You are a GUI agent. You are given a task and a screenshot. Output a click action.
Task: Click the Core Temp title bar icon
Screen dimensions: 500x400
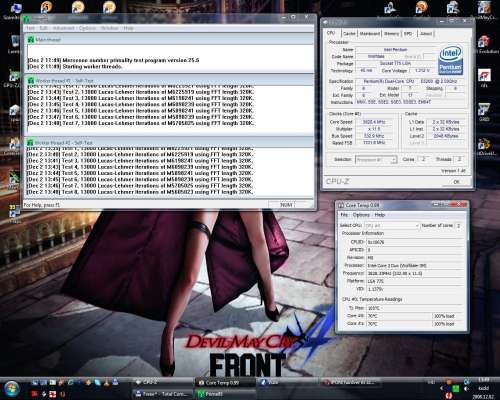[x=341, y=205]
